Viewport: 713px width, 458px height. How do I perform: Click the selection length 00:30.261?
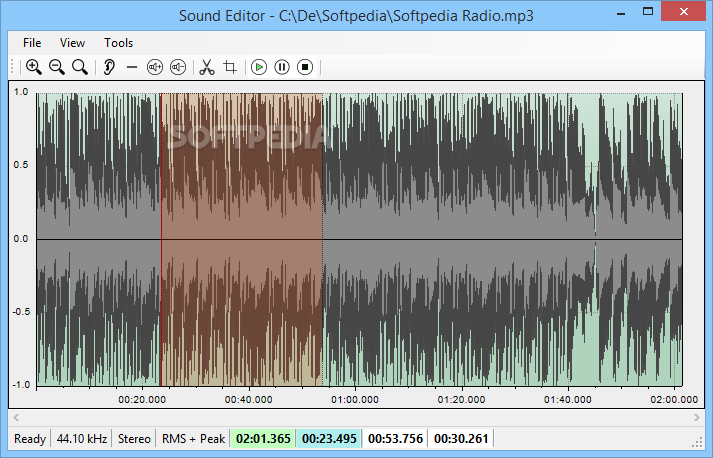pyautogui.click(x=461, y=439)
